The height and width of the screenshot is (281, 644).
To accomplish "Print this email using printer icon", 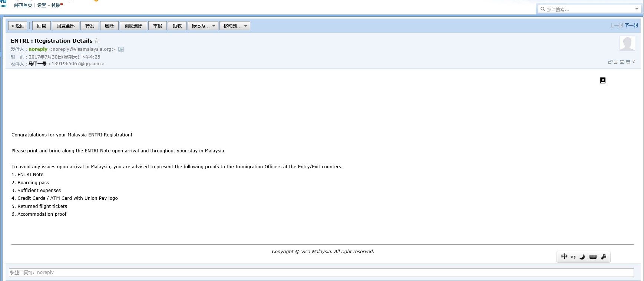I will click(x=628, y=62).
